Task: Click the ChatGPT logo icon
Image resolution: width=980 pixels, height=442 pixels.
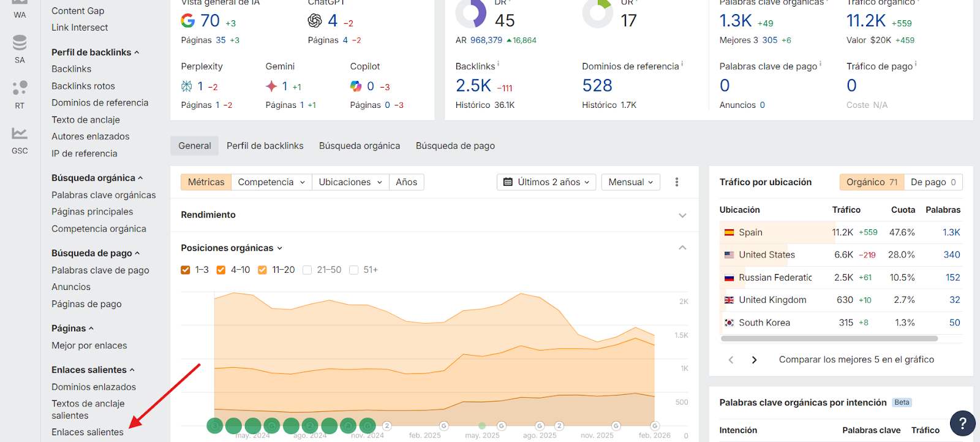Action: pos(315,21)
